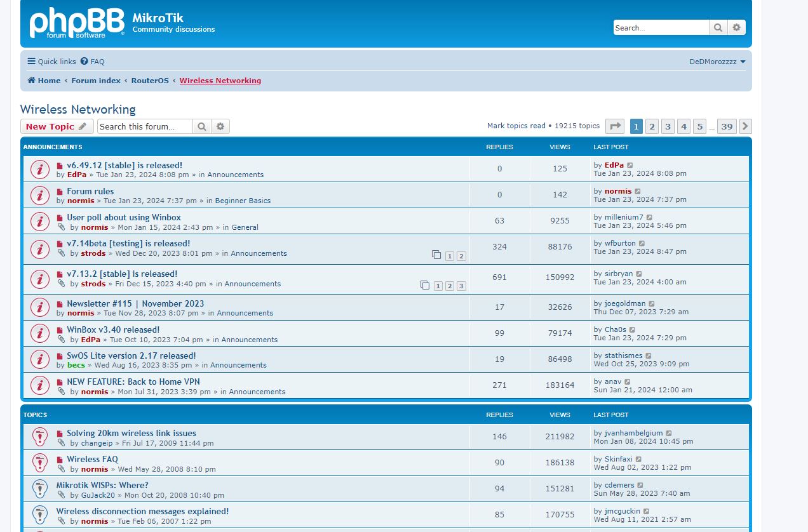View latest post icon next to Cha0s
The width and height of the screenshot is (808, 532).
point(632,329)
